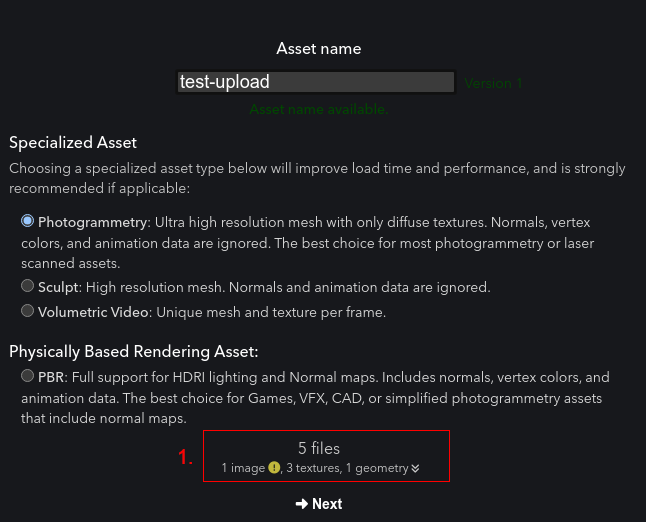The width and height of the screenshot is (646, 522).
Task: Enable the PBR asset type radio button
Action: [28, 376]
